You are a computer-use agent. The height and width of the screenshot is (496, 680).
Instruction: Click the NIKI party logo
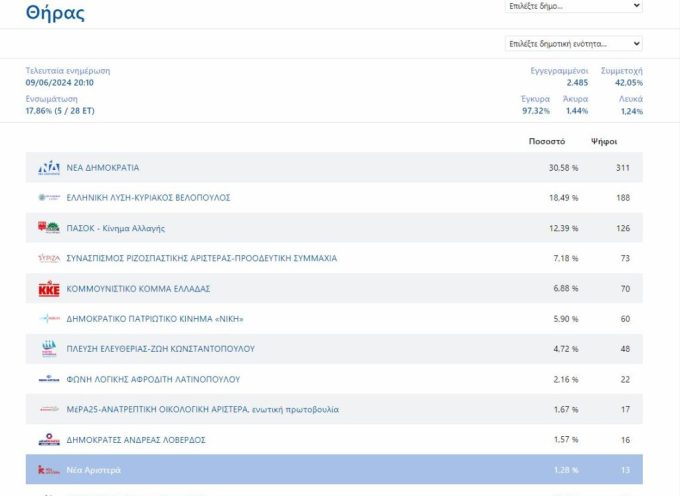click(49, 318)
